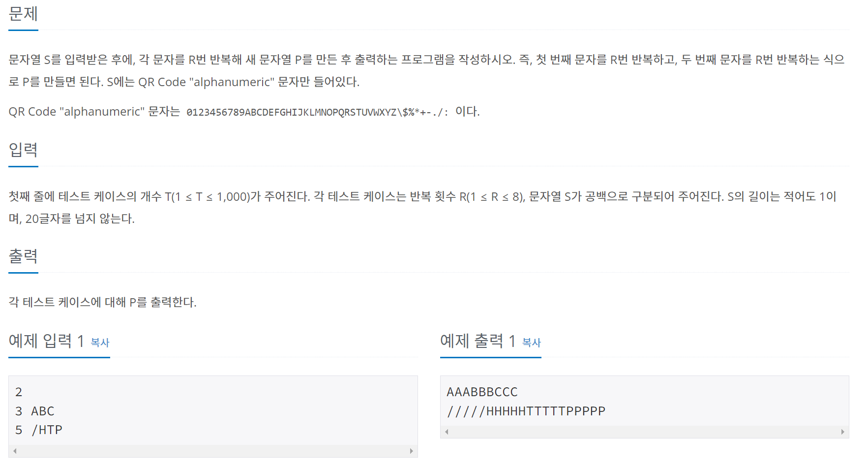Screen dimensions: 868x469
Task: Click the 출력 section heading
Action: click(23, 255)
